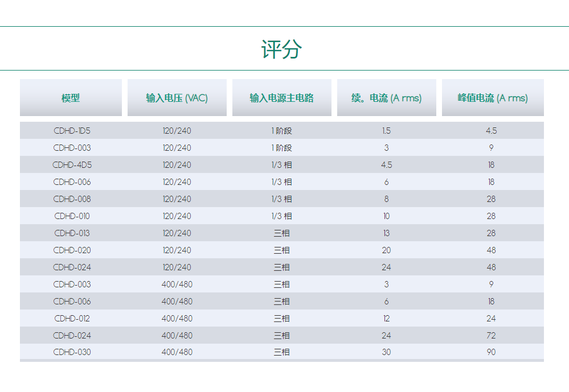Image resolution: width=569 pixels, height=392 pixels.
Task: Click the CDHD-010 model entry
Action: pyautogui.click(x=72, y=216)
